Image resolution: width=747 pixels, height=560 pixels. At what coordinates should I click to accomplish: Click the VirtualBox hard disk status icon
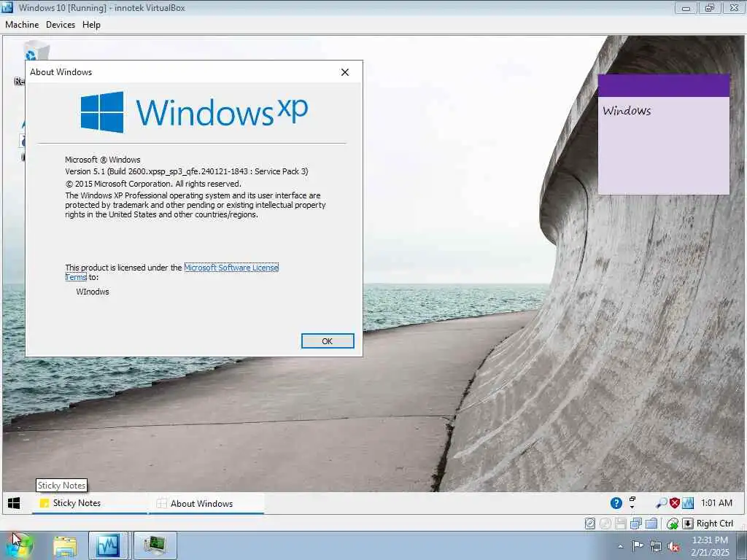pos(589,524)
